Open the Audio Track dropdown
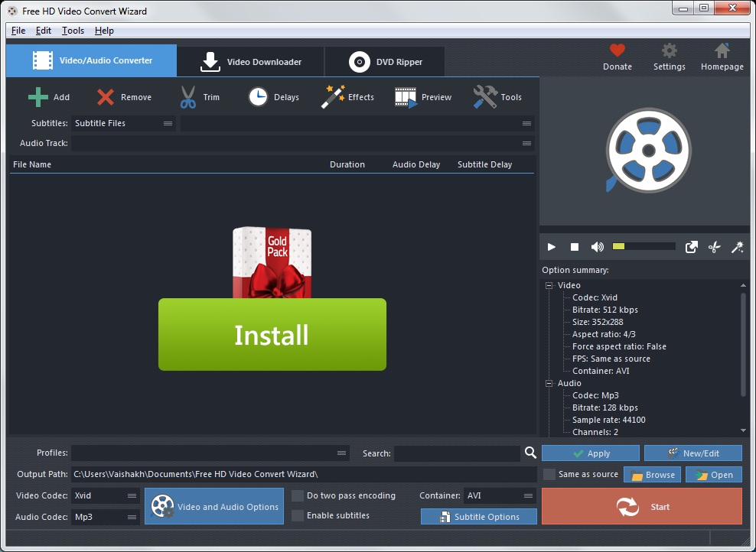The width and height of the screenshot is (756, 552). pyautogui.click(x=303, y=143)
